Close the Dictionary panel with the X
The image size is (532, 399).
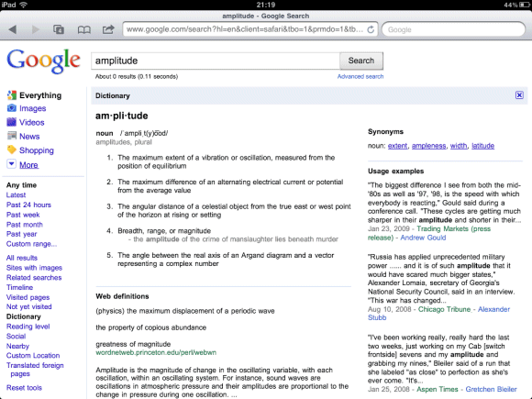(x=519, y=95)
